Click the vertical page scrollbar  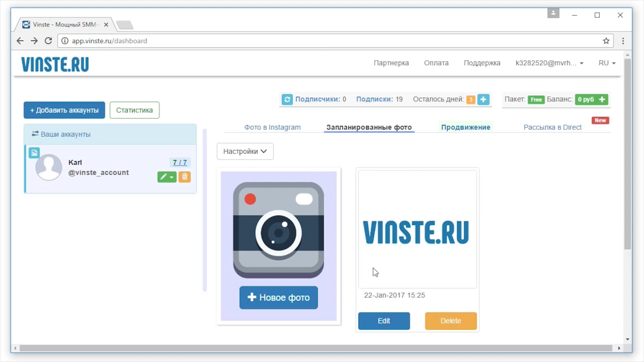click(627, 153)
